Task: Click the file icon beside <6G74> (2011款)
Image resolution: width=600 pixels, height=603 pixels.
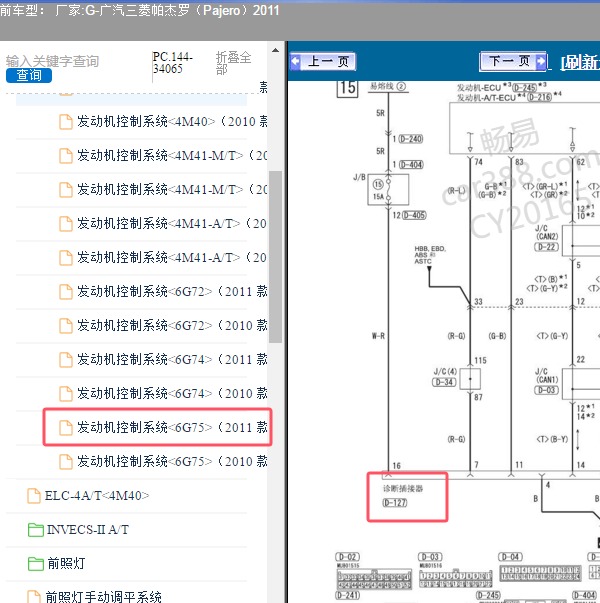Action: (66, 360)
